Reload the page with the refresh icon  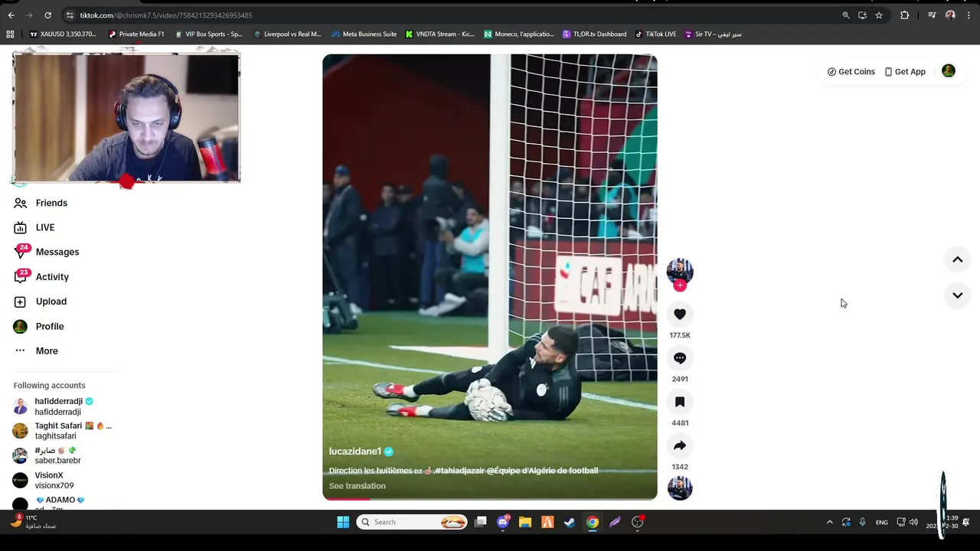pos(47,15)
